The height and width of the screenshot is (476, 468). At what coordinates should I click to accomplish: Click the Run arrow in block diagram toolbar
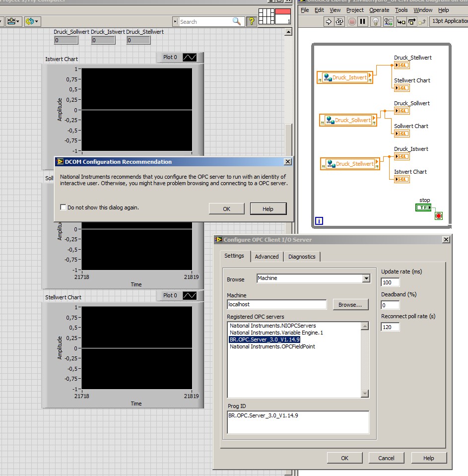click(329, 21)
